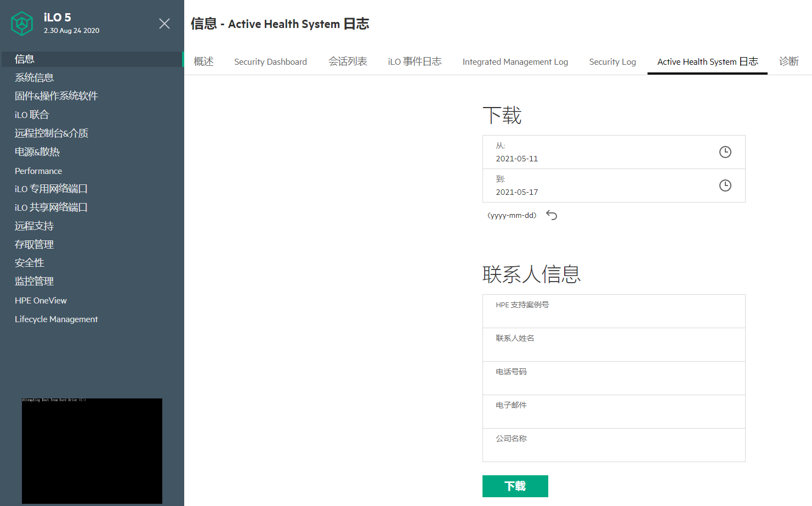Close the navigation sidebar with X

164,24
